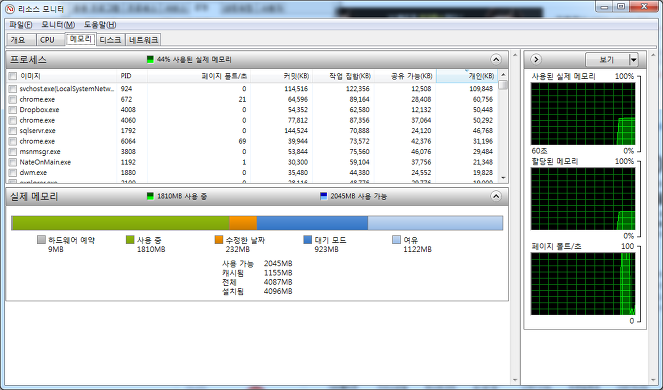The image size is (663, 390).
Task: Select the sqlservr.exe process name
Action: (x=38, y=131)
